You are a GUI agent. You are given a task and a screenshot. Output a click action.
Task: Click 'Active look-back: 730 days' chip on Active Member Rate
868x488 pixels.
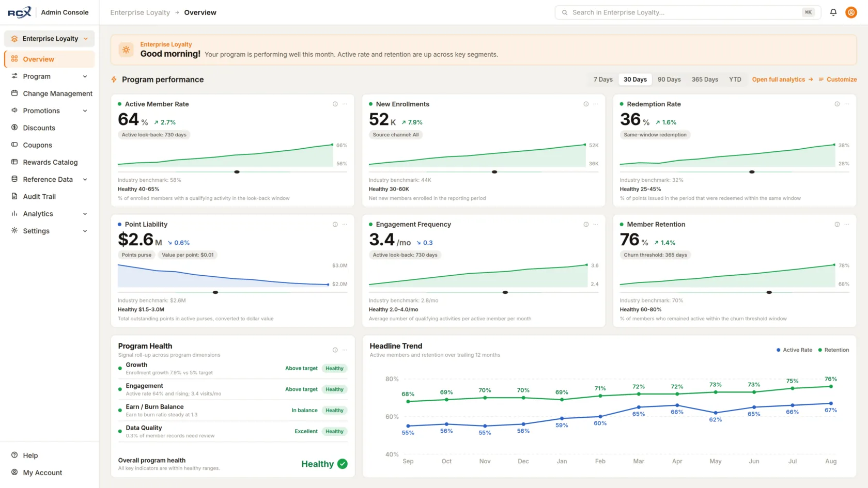(154, 135)
